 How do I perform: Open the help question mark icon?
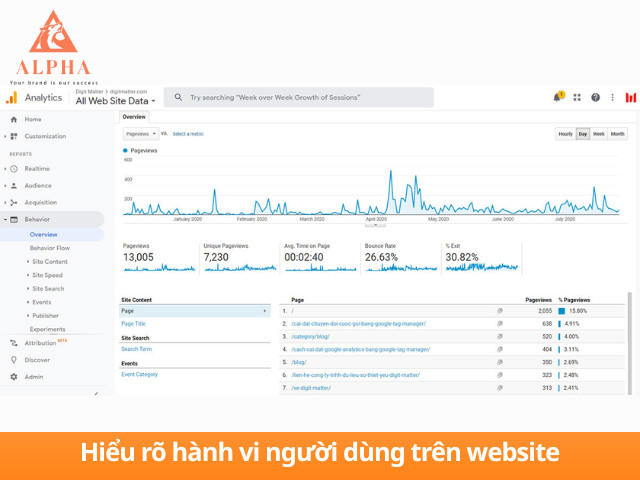point(596,97)
